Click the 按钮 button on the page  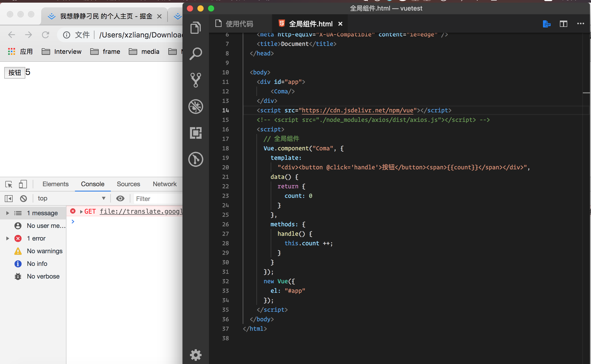point(15,73)
